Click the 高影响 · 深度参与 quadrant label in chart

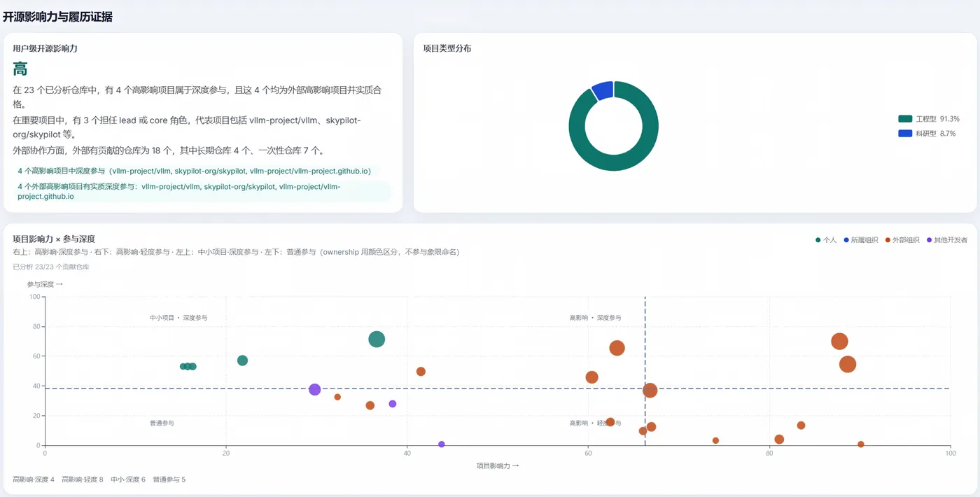pyautogui.click(x=595, y=318)
